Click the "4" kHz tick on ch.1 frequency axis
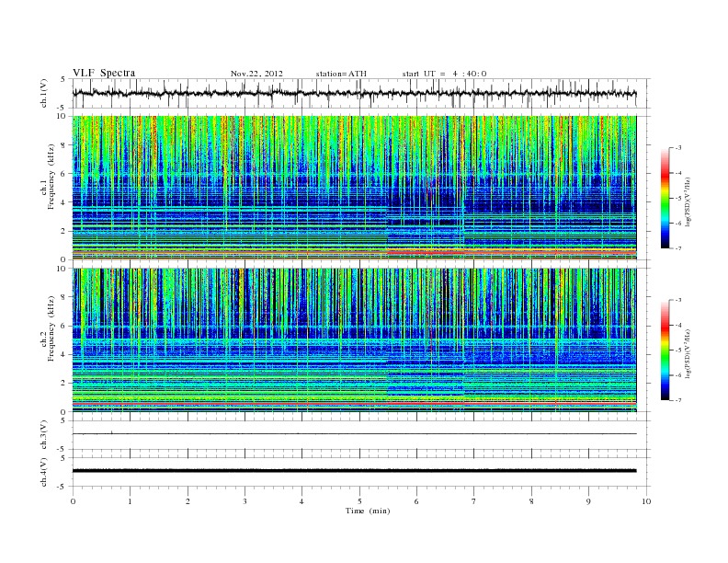This screenshot has width=728, height=563. [x=63, y=202]
